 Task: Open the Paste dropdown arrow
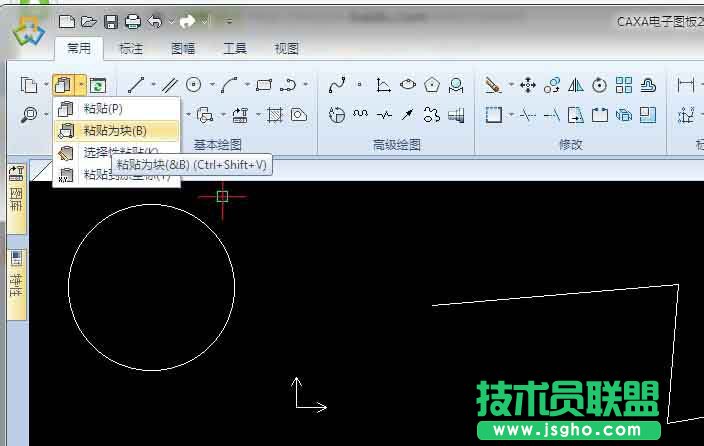tap(80, 84)
